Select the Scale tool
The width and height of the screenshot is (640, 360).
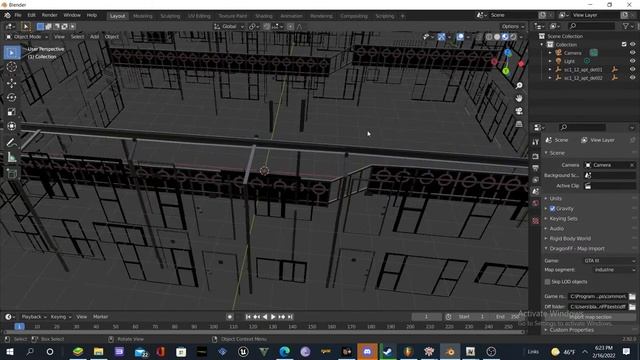click(x=12, y=111)
